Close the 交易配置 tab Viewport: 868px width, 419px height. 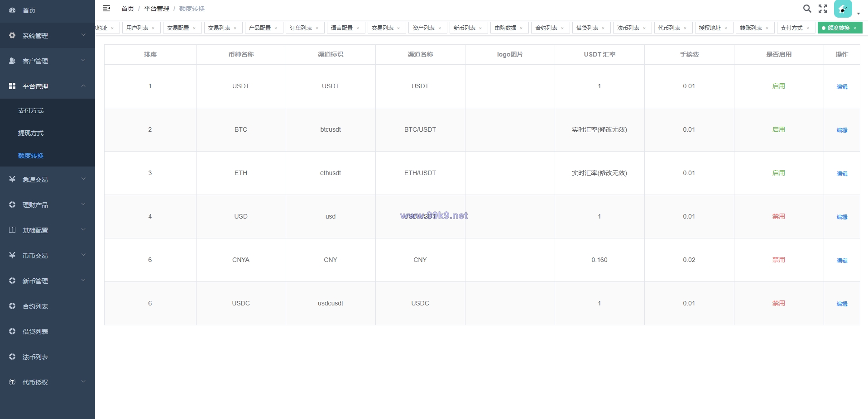(194, 28)
